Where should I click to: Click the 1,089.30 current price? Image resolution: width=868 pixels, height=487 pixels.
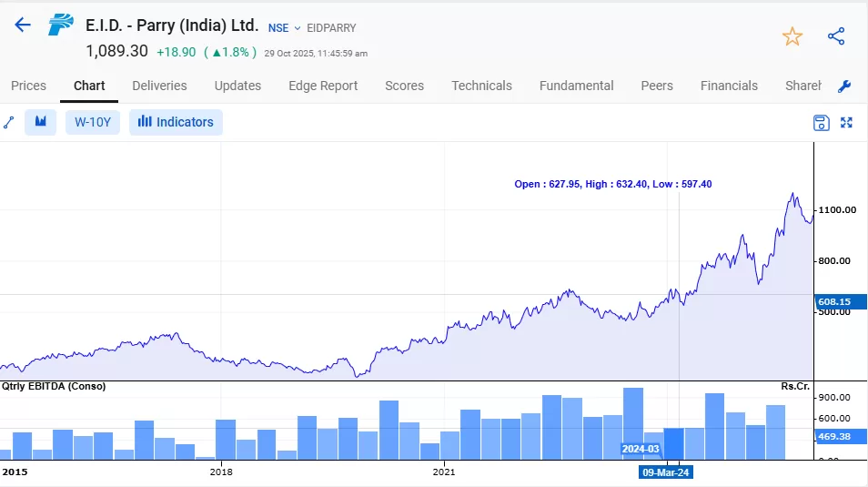pyautogui.click(x=116, y=52)
